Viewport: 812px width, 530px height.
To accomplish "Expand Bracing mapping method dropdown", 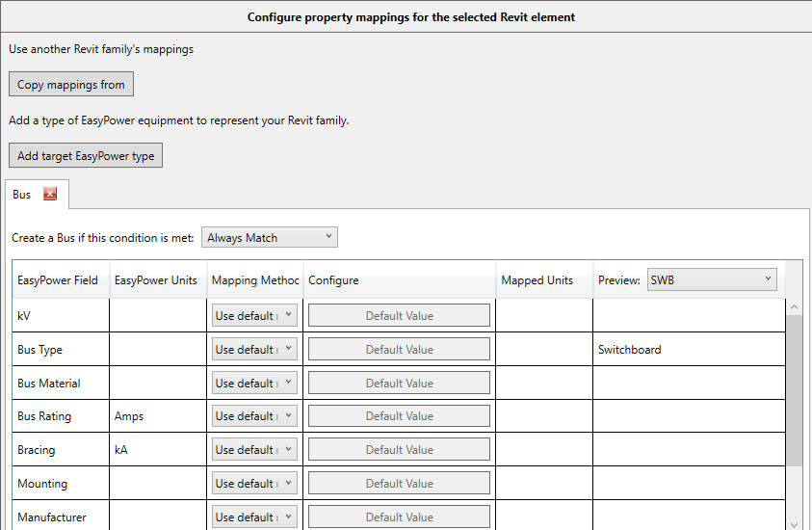I will (x=254, y=450).
